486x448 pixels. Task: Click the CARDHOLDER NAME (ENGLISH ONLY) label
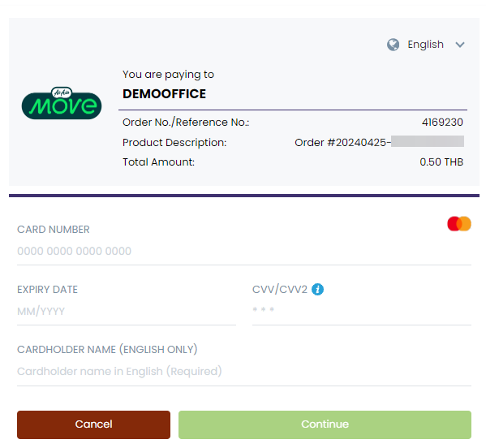coord(107,350)
